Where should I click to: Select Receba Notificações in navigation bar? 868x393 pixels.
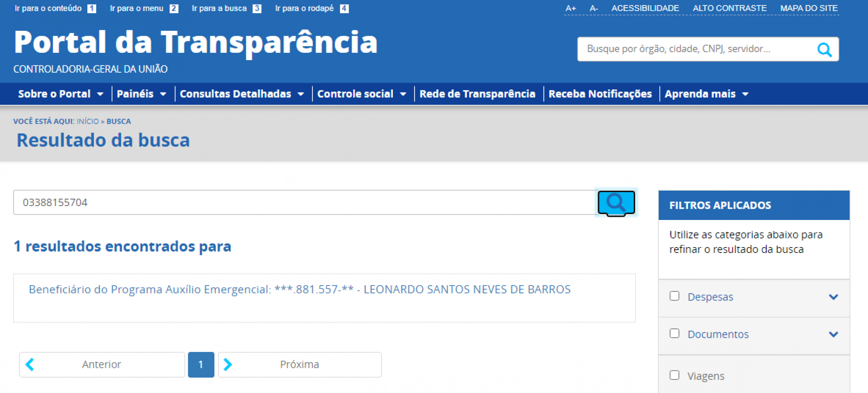600,94
